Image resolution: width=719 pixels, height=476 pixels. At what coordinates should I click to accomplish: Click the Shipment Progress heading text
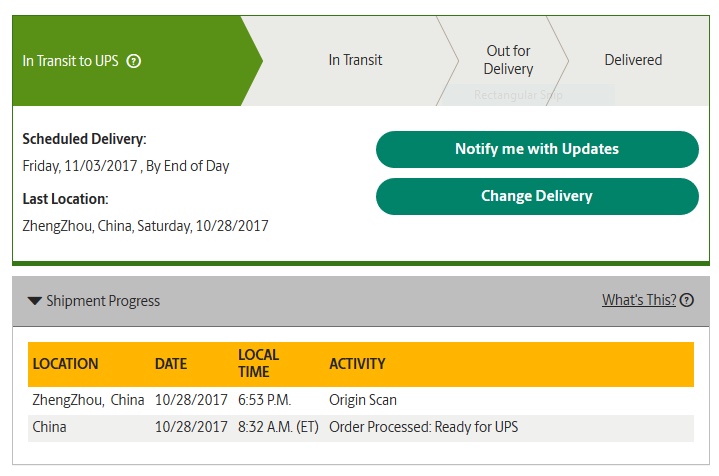click(x=103, y=300)
